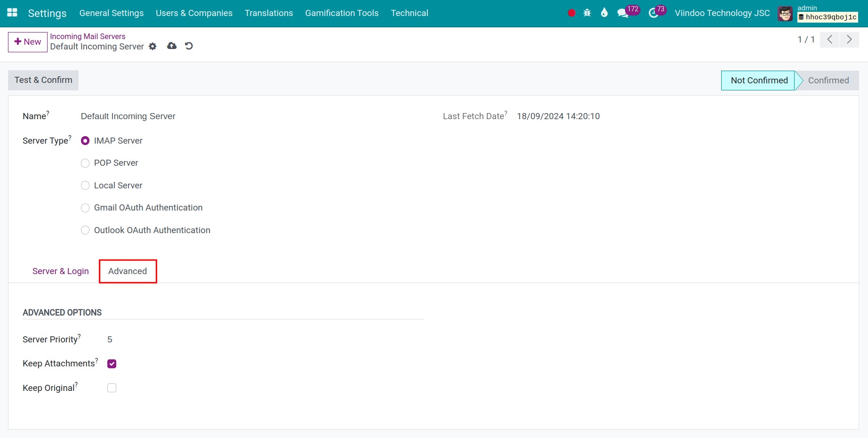Open the Translations menu
868x438 pixels.
[269, 13]
